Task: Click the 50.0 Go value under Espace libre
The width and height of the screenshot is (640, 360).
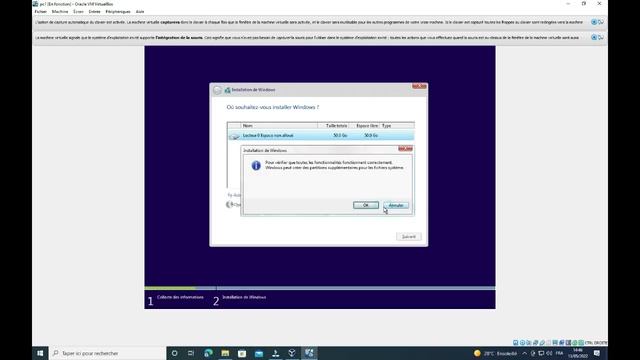Action: [371, 135]
